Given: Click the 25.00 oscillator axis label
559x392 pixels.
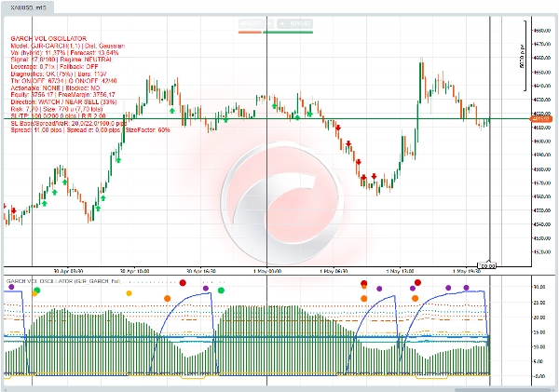Looking at the screenshot, I should click(539, 303).
